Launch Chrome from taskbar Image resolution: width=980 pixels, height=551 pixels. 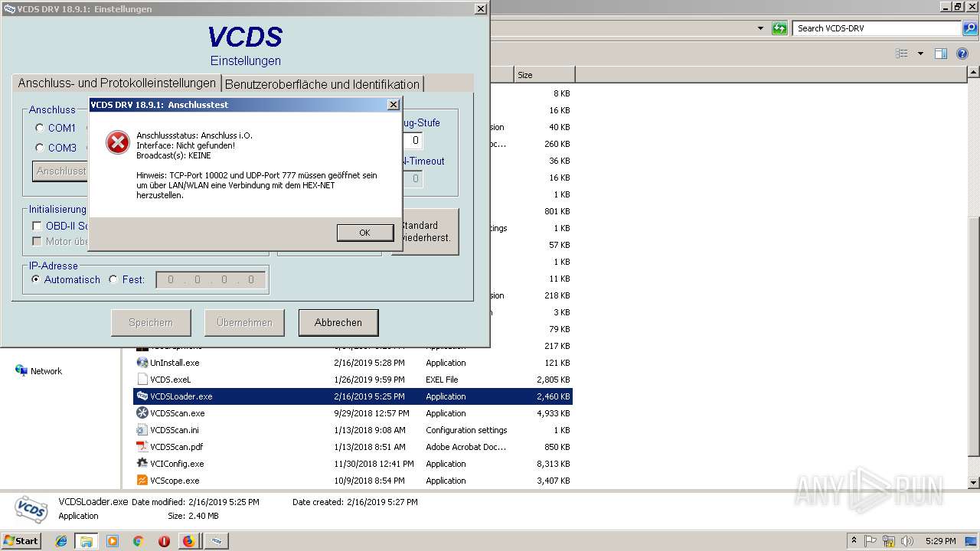(138, 541)
